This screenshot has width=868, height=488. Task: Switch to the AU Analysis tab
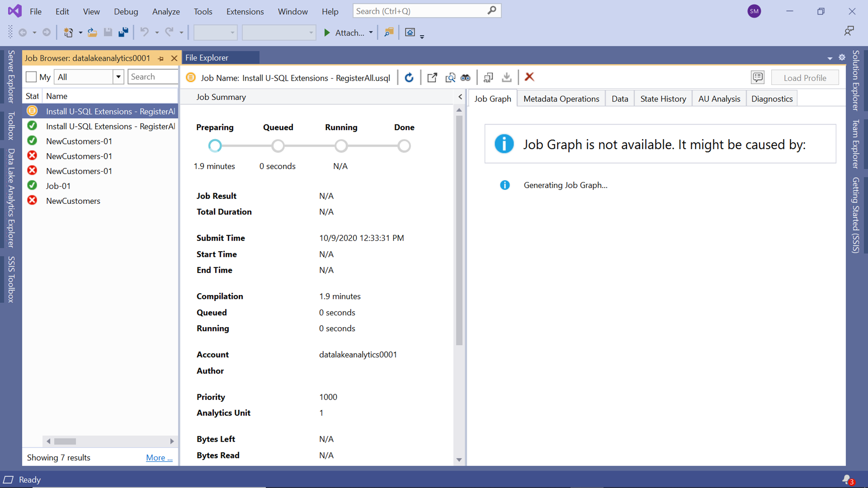coord(719,99)
